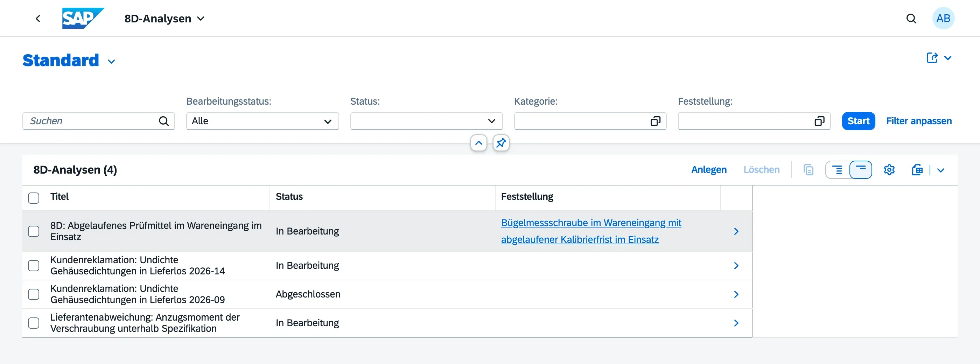The image size is (980, 364).
Task: Select the Lieferantenabweichung row checkbox
Action: 34,323
